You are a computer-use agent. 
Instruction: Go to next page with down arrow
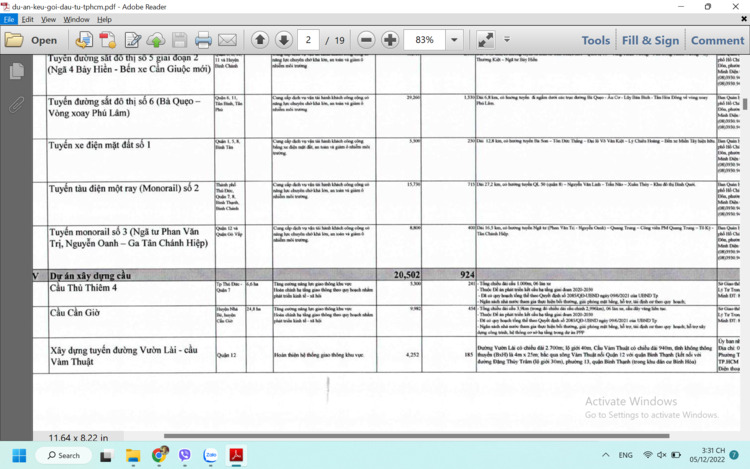click(x=284, y=40)
